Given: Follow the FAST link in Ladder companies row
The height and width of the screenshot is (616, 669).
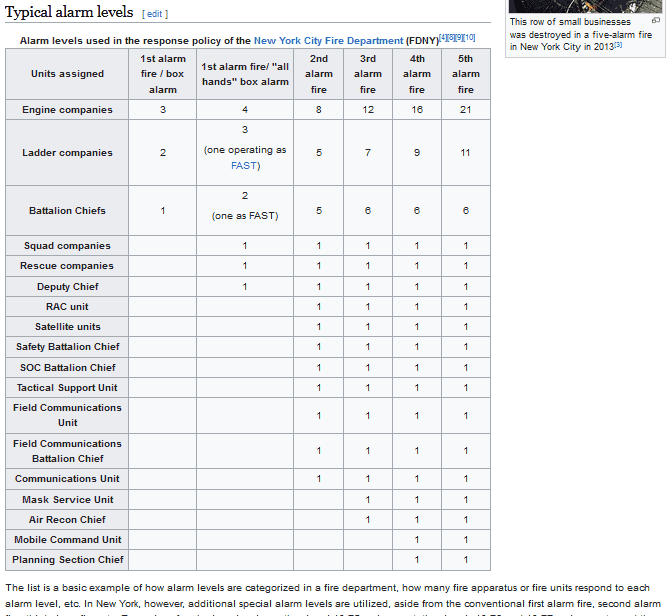Looking at the screenshot, I should pos(244,166).
